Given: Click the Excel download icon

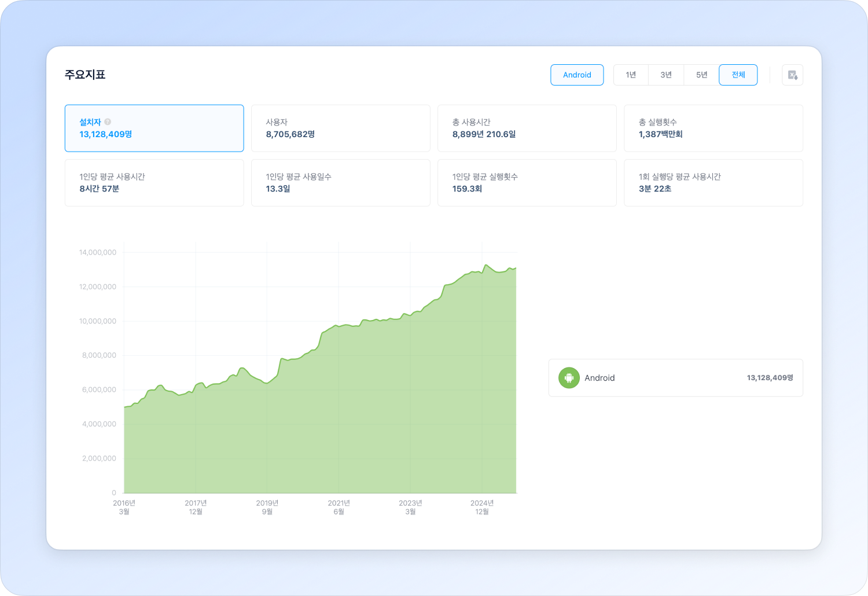Looking at the screenshot, I should (x=792, y=75).
